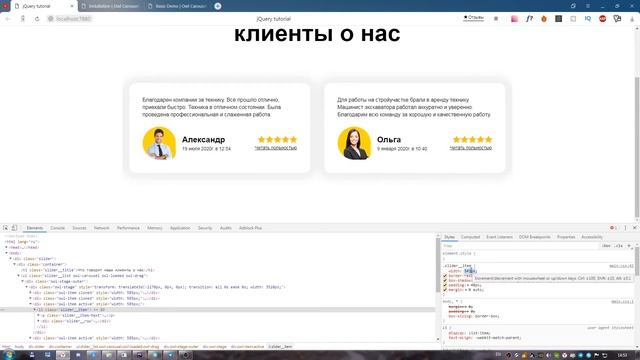Click Ольга's avatar photo
Image resolution: width=640 pixels, height=360 pixels.
point(354,143)
